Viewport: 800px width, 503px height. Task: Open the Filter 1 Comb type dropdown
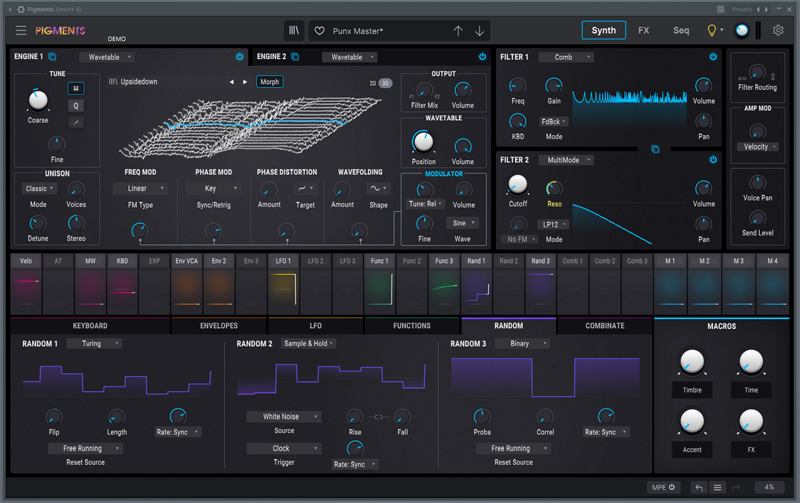tap(566, 57)
